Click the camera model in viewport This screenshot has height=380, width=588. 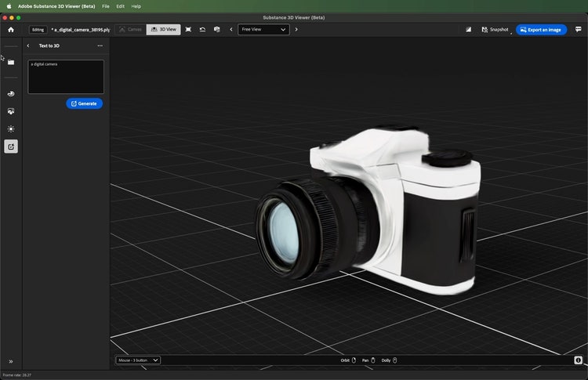tap(368, 211)
